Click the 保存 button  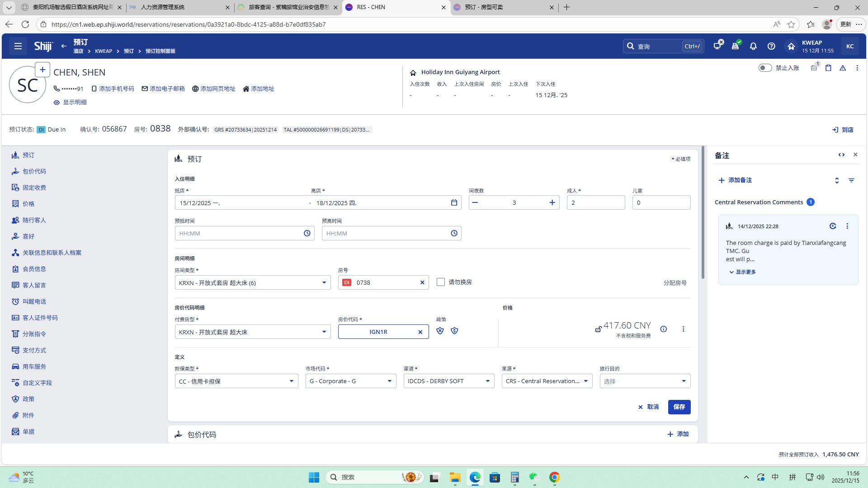point(679,407)
